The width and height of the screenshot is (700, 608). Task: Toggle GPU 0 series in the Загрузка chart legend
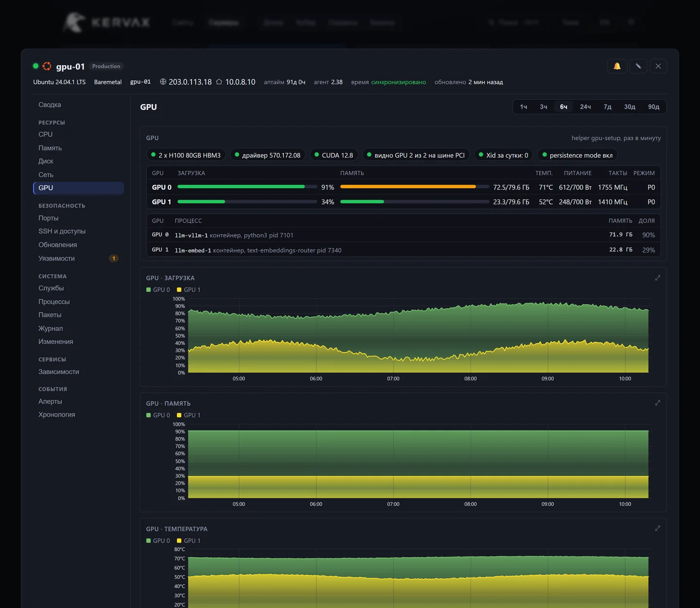[x=158, y=289]
